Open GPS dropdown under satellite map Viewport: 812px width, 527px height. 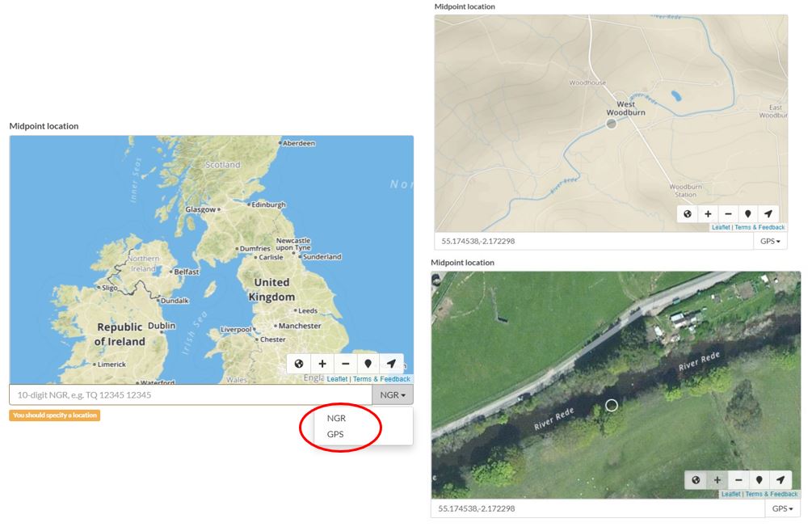(783, 508)
